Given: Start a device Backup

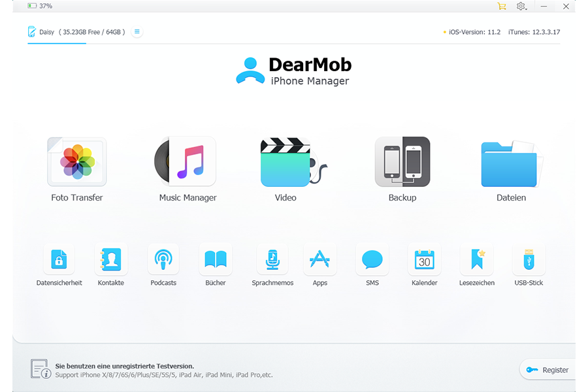Looking at the screenshot, I should [402, 161].
